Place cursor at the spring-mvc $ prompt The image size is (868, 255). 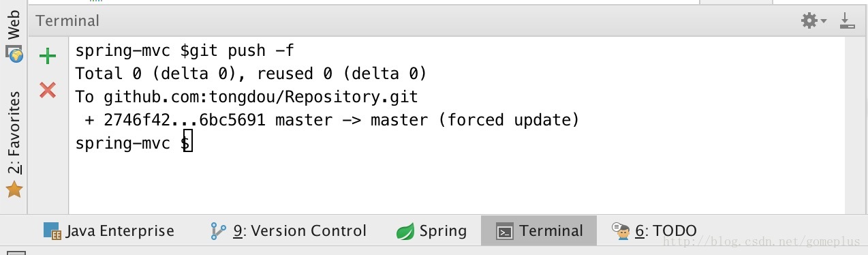click(134, 143)
